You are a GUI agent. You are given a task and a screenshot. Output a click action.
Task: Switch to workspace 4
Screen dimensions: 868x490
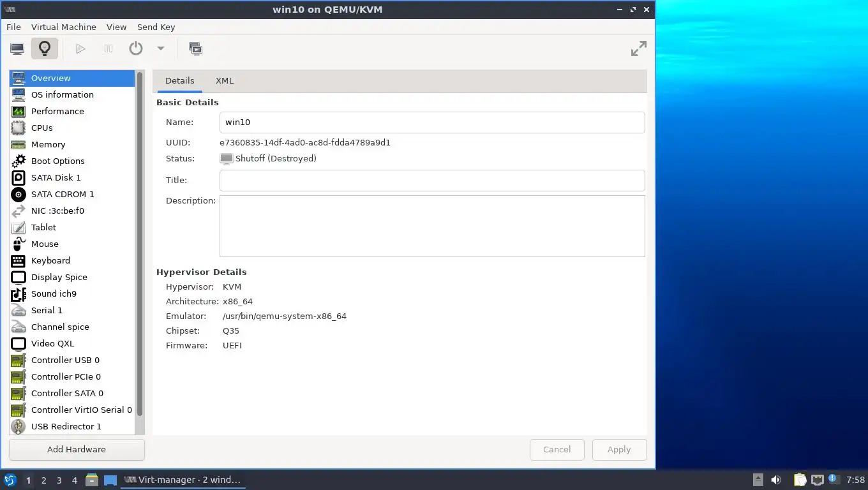[x=74, y=480]
